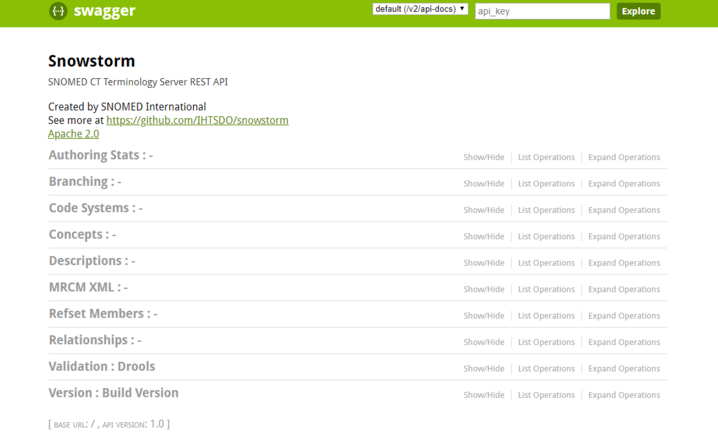Expand the Version : Build Version heading
The height and width of the screenshot is (441, 718).
114,393
